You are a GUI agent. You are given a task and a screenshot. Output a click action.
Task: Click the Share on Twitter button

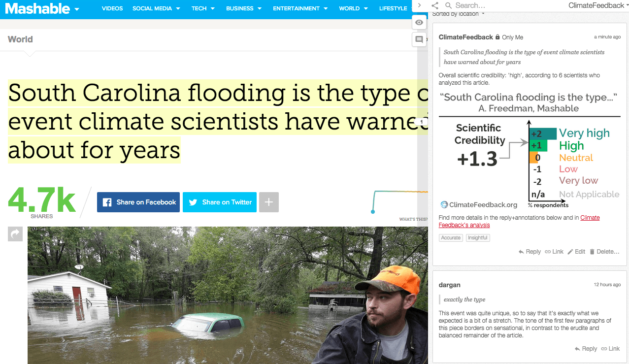220,202
